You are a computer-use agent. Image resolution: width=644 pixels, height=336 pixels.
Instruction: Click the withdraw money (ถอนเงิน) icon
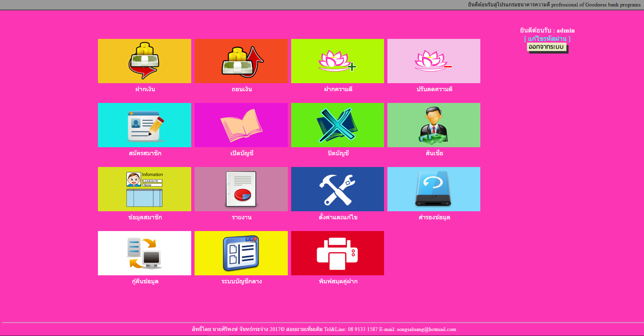point(241,61)
